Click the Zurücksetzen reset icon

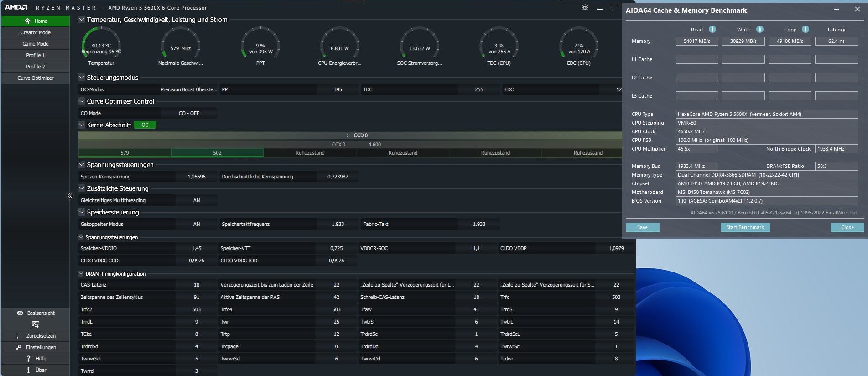[19, 336]
